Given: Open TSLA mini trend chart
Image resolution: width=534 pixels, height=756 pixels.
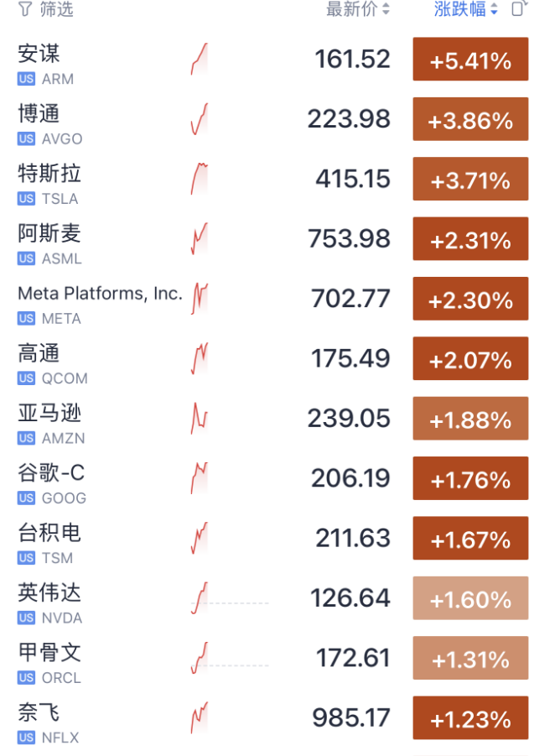Looking at the screenshot, I should (x=200, y=179).
